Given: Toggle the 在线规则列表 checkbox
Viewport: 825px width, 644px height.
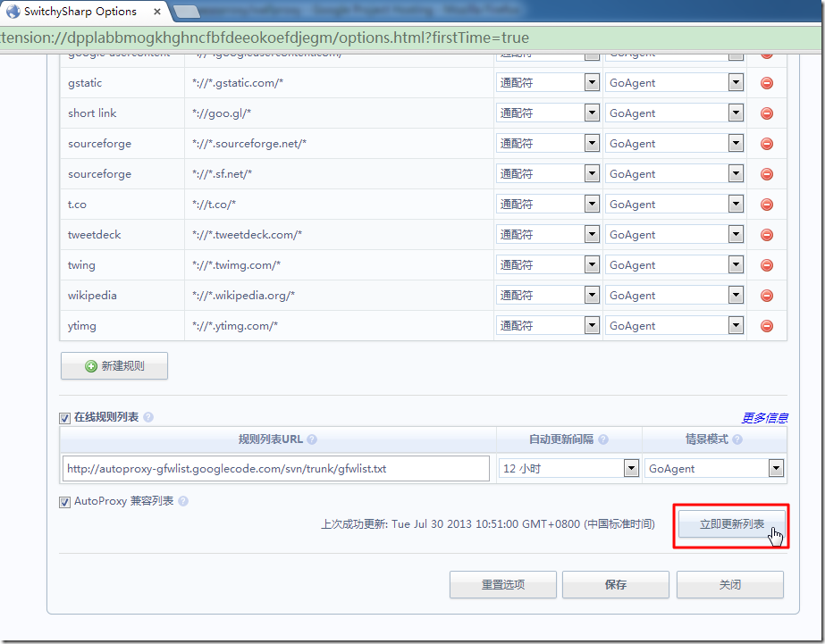Looking at the screenshot, I should (64, 419).
